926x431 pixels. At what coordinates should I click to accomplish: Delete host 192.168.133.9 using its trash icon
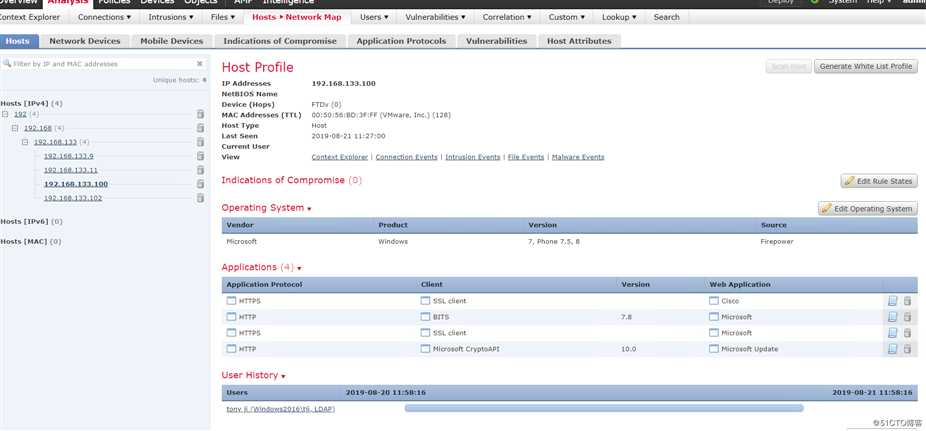(200, 156)
